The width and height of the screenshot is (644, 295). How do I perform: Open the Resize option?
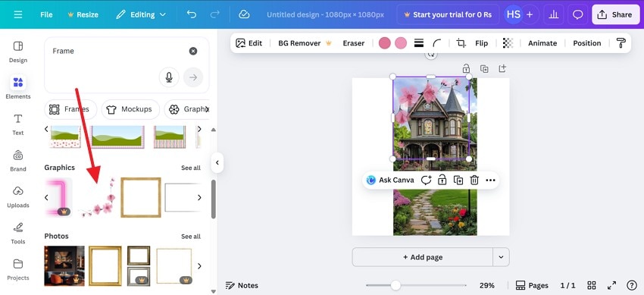pos(83,14)
